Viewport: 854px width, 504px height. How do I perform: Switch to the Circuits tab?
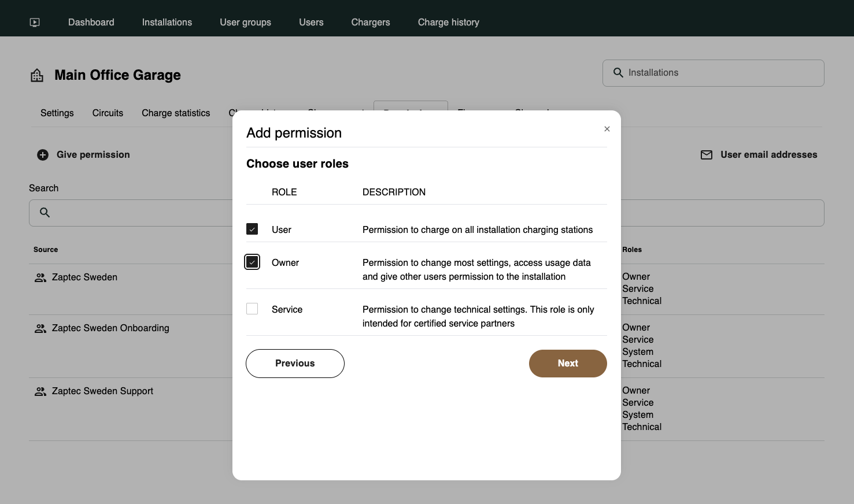[x=108, y=113]
